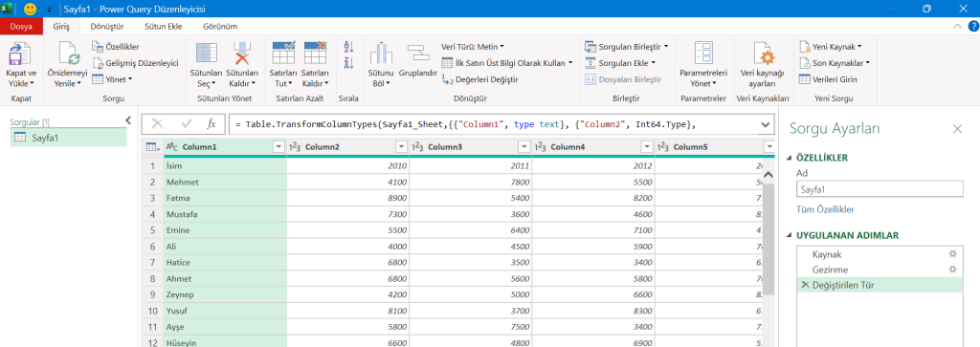Delete the Değiştirilen Tür step
The height and width of the screenshot is (347, 980).
tap(804, 285)
